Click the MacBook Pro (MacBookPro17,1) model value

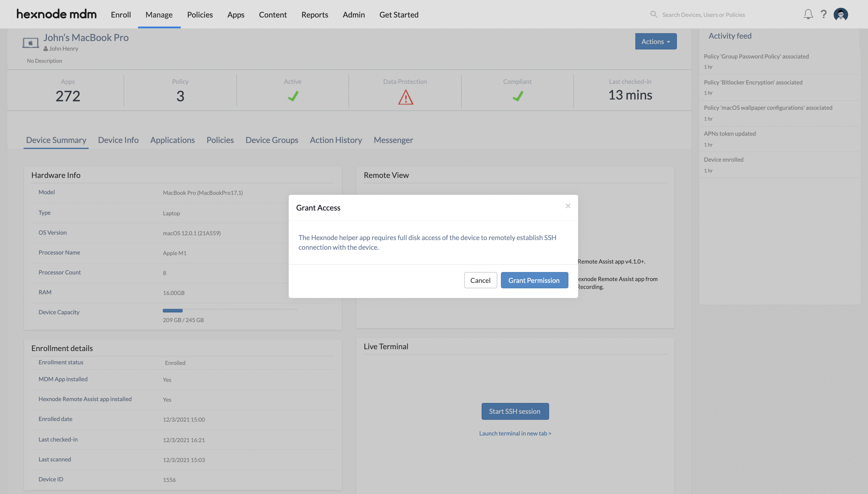203,193
